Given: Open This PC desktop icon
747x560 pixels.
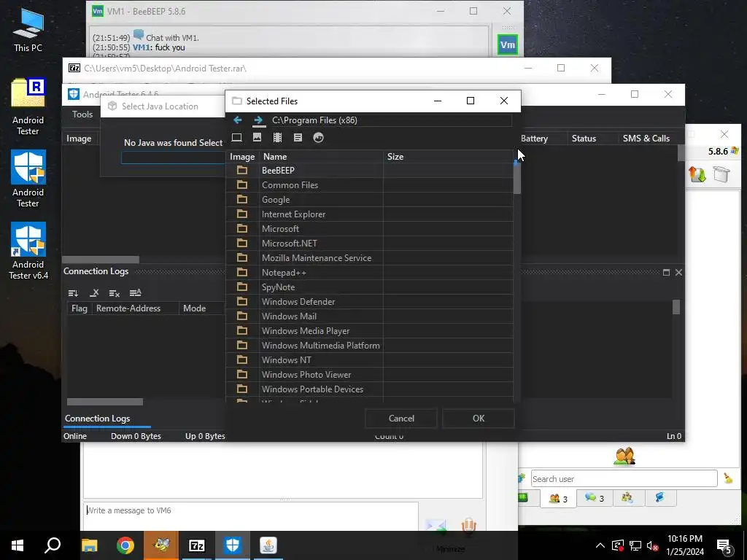Looking at the screenshot, I should pos(28,31).
